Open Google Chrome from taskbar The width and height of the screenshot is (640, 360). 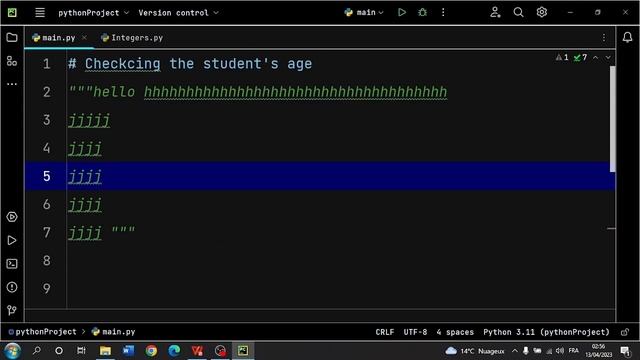click(x=151, y=351)
